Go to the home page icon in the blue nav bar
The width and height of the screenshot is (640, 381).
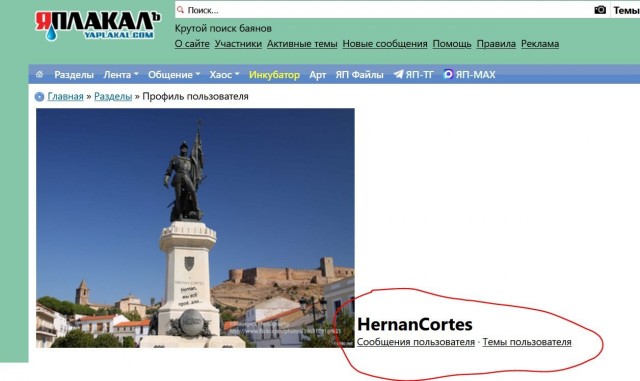[x=40, y=74]
